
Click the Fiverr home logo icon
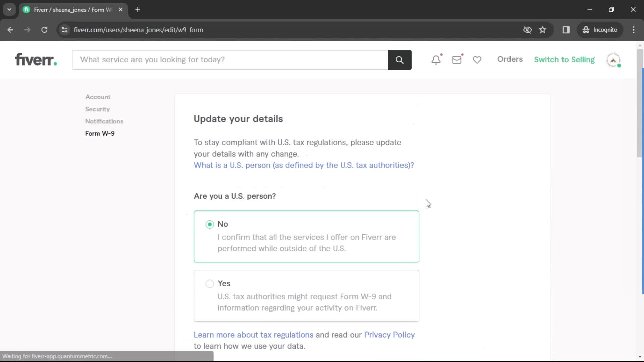(x=35, y=59)
